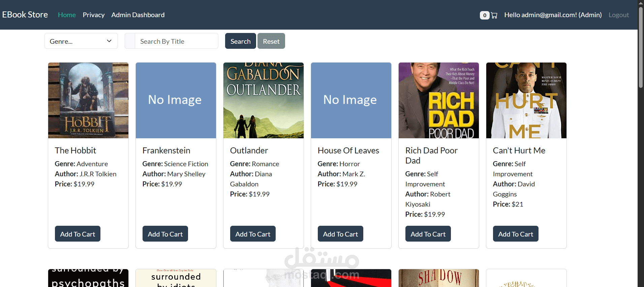Click the Price: $21 text
The image size is (644, 287).
508,204
